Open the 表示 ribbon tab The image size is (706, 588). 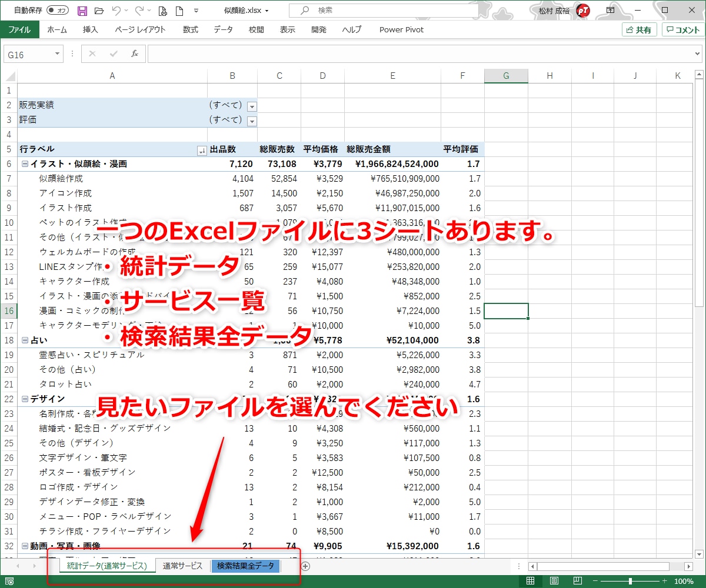pyautogui.click(x=287, y=29)
